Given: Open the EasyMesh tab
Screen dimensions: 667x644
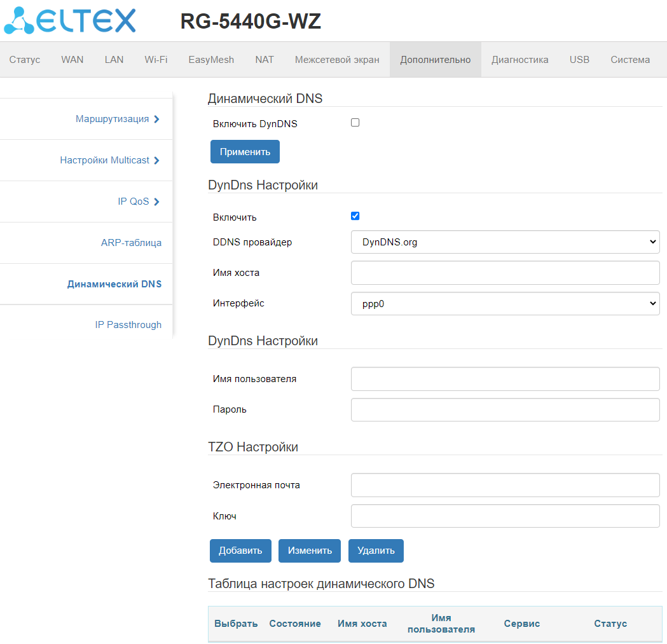Looking at the screenshot, I should [211, 60].
